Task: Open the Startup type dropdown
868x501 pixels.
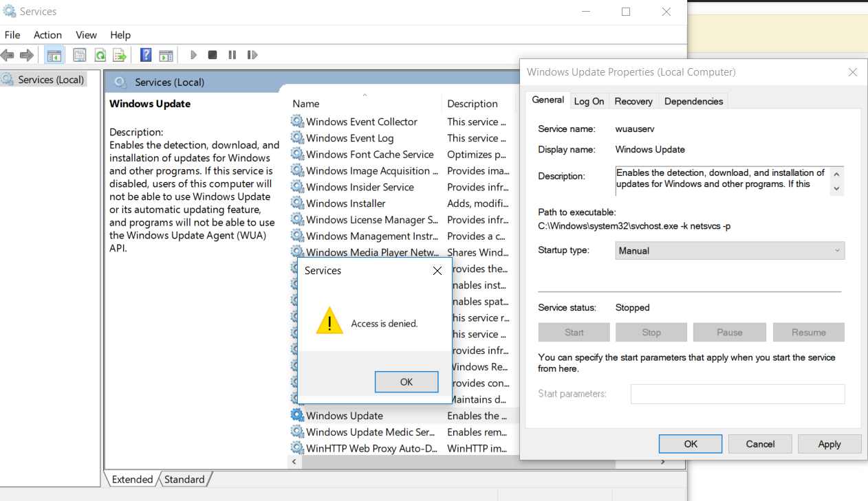Action: 730,251
